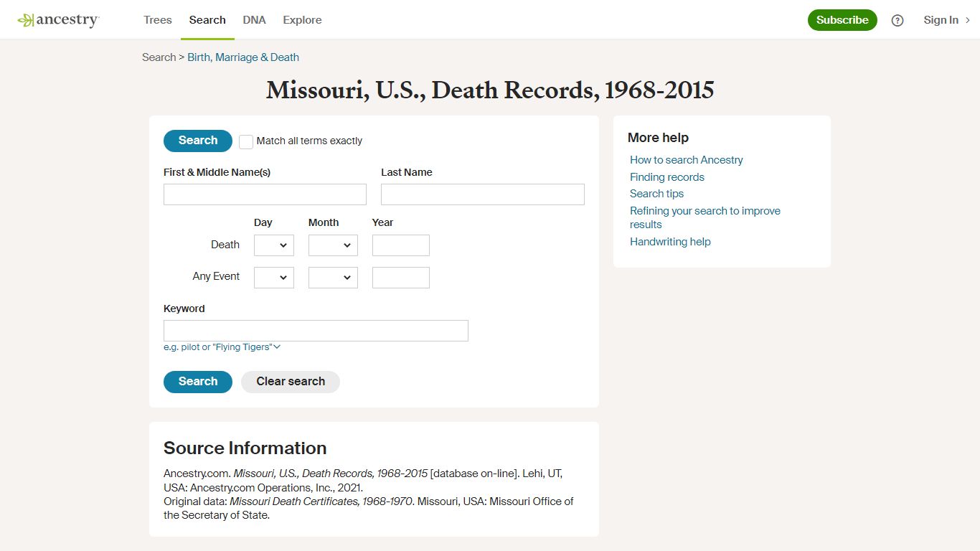Image resolution: width=980 pixels, height=551 pixels.
Task: Click the Clear search button
Action: 291,382
